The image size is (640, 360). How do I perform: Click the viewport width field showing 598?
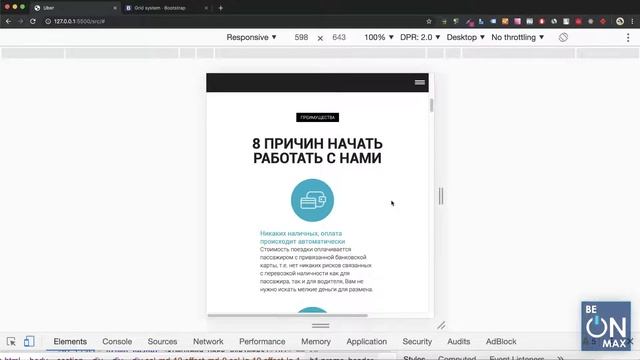pos(301,37)
